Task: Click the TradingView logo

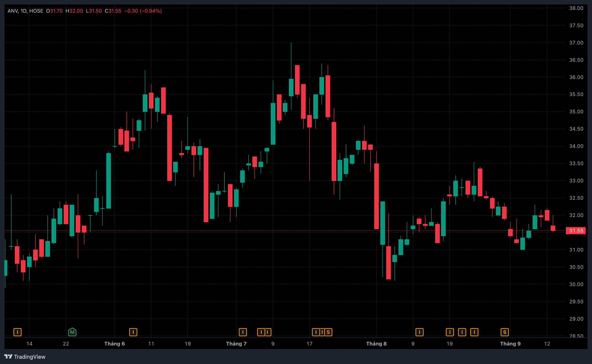Action: 25,357
